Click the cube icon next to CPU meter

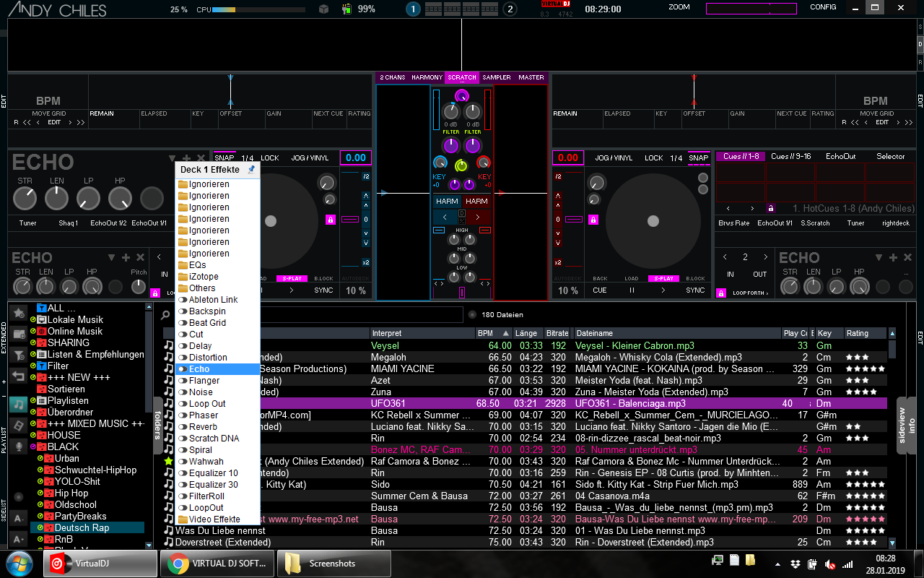point(324,9)
